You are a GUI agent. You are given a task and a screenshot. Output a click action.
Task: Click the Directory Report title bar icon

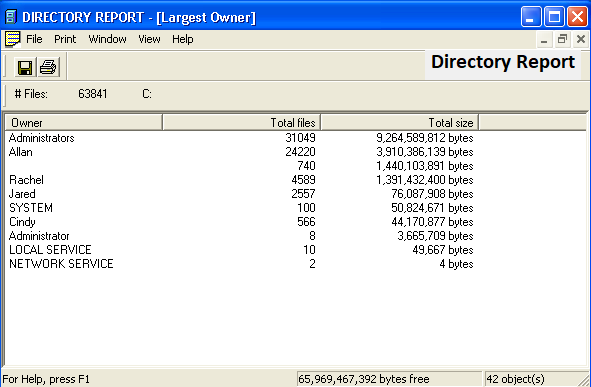[x=11, y=17]
